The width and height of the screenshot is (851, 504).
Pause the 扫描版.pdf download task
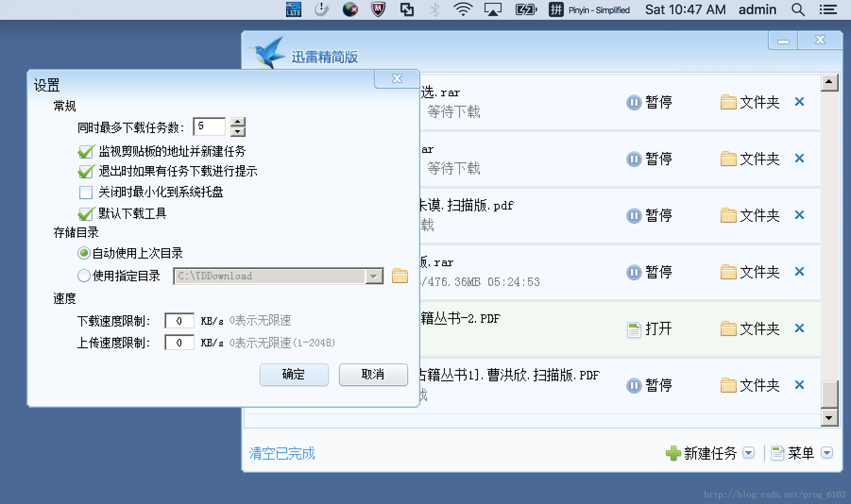coord(649,215)
